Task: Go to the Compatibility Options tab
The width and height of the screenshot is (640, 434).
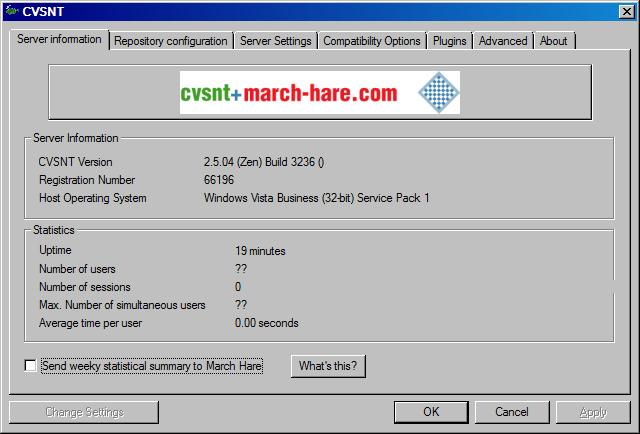Action: point(371,41)
